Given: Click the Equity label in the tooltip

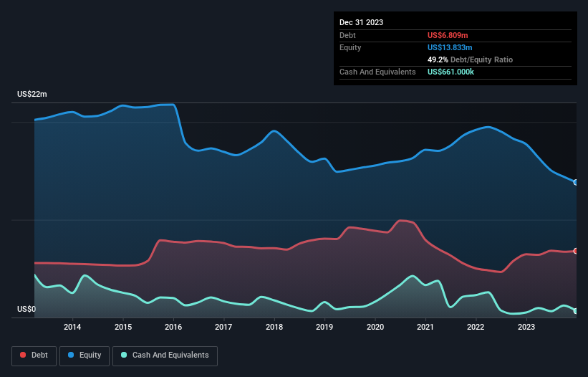Looking at the screenshot, I should tap(350, 47).
